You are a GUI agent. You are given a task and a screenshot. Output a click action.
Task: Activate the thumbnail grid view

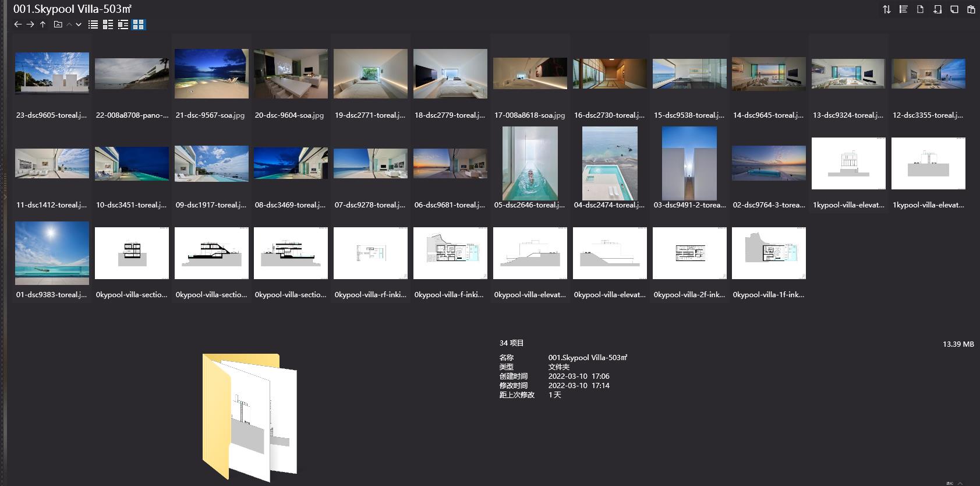tap(138, 24)
